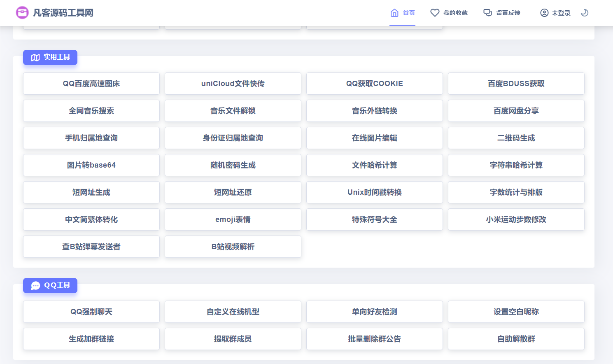This screenshot has width=613, height=364.
Task: Open 小米运动步数修改 tool
Action: pyautogui.click(x=516, y=219)
